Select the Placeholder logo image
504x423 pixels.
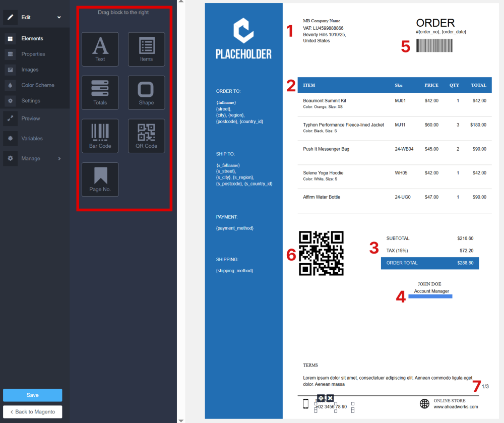point(243,38)
